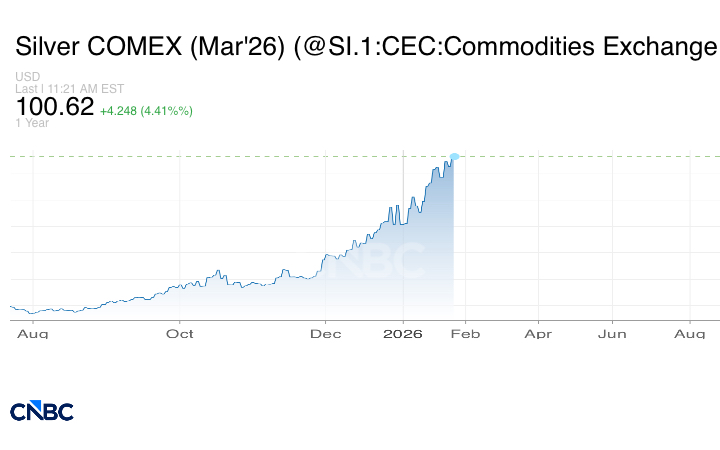Click the Aug axis label following Jun
Viewport: 720px width, 450px height.
point(689,333)
